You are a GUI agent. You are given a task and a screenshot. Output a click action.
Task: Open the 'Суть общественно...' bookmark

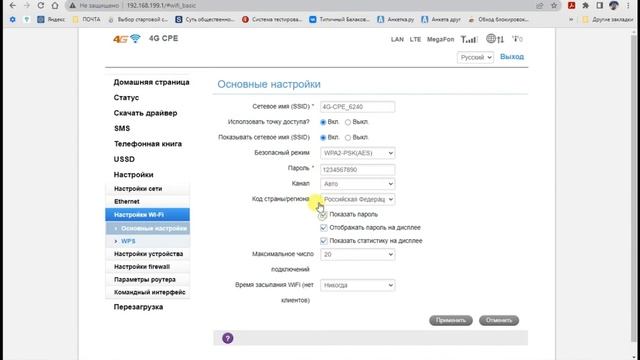coord(205,19)
